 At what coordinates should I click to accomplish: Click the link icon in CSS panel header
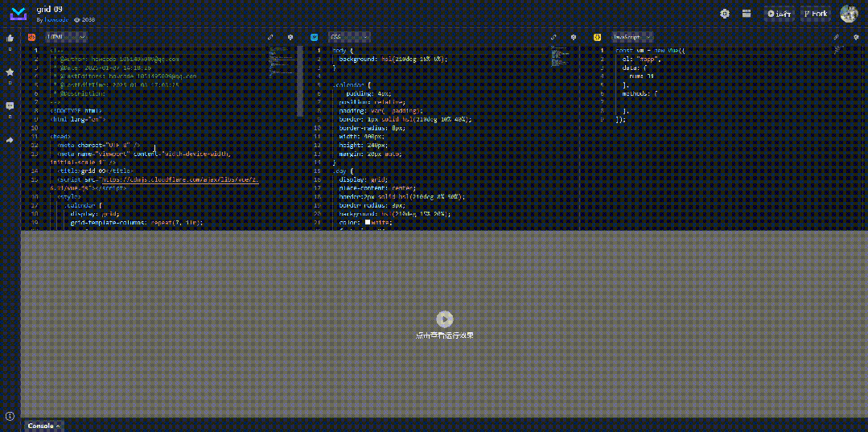[x=553, y=37]
